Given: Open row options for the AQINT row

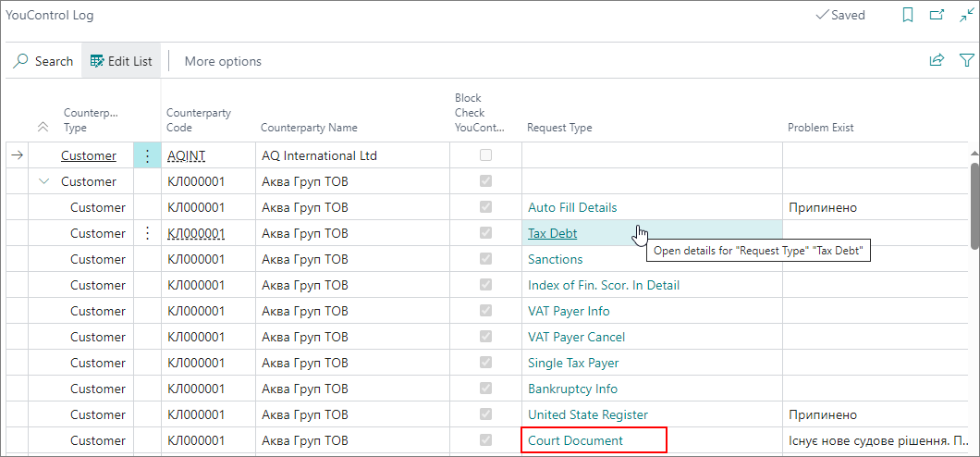Looking at the screenshot, I should (x=147, y=156).
